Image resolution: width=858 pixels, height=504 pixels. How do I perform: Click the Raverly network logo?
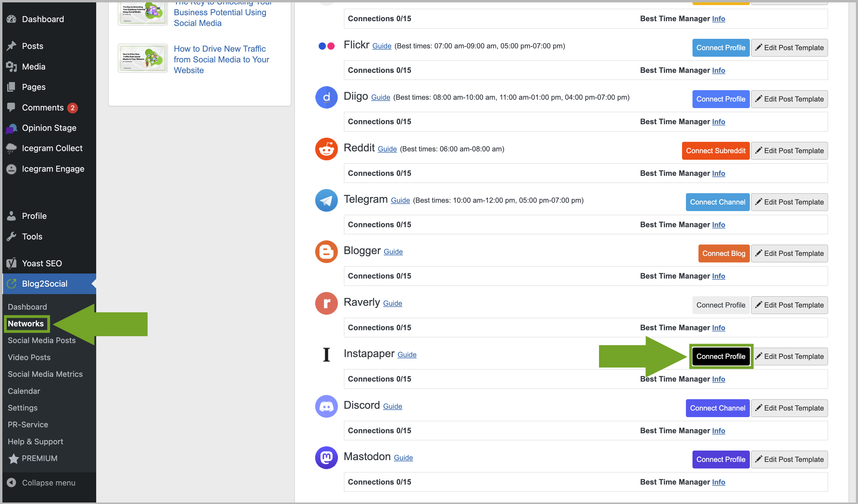pyautogui.click(x=327, y=304)
